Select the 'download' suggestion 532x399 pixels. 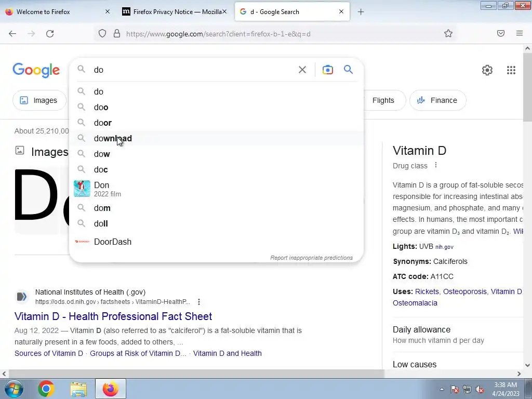[x=216, y=138]
